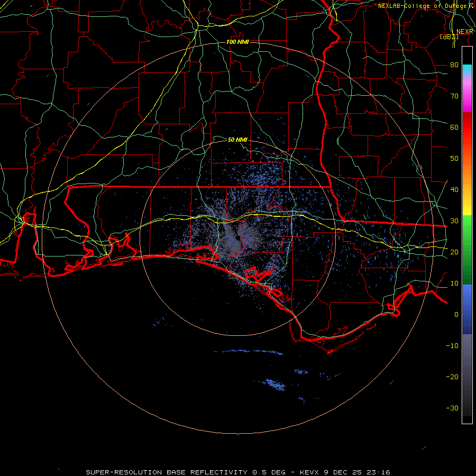Click the 20 value on the dBZ scale
Viewport: 476px width, 476px height.
pyautogui.click(x=454, y=252)
